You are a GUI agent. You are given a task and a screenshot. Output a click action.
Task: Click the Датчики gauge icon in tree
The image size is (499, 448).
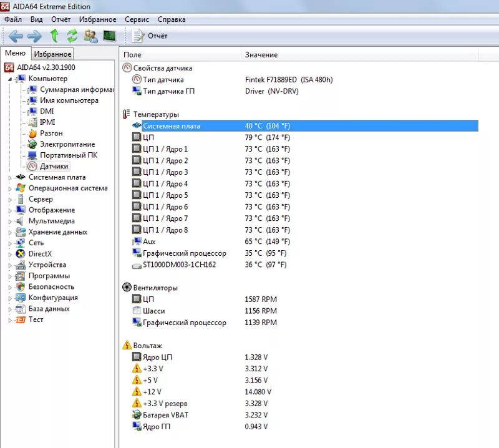coord(32,166)
